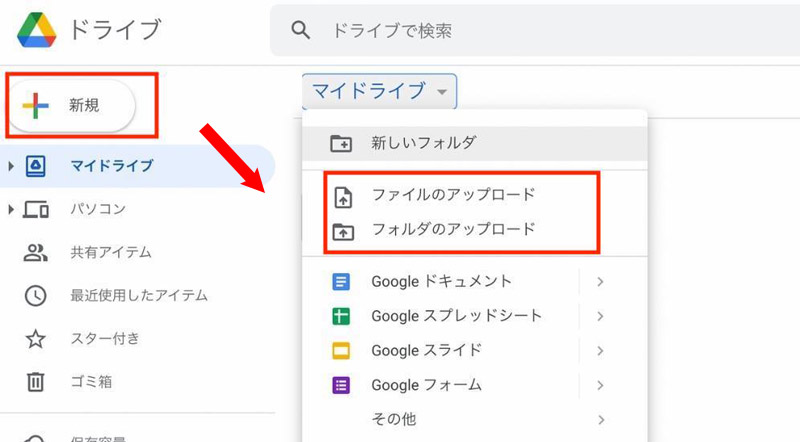Screen dimensions: 800x442
Task: Open スター付き in the sidebar
Action: click(x=105, y=339)
